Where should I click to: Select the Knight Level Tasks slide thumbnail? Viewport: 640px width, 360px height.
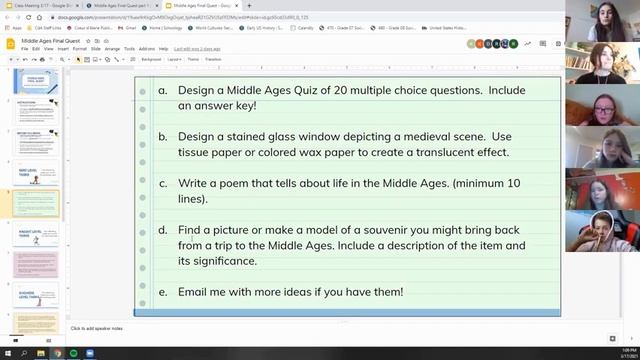point(36,234)
